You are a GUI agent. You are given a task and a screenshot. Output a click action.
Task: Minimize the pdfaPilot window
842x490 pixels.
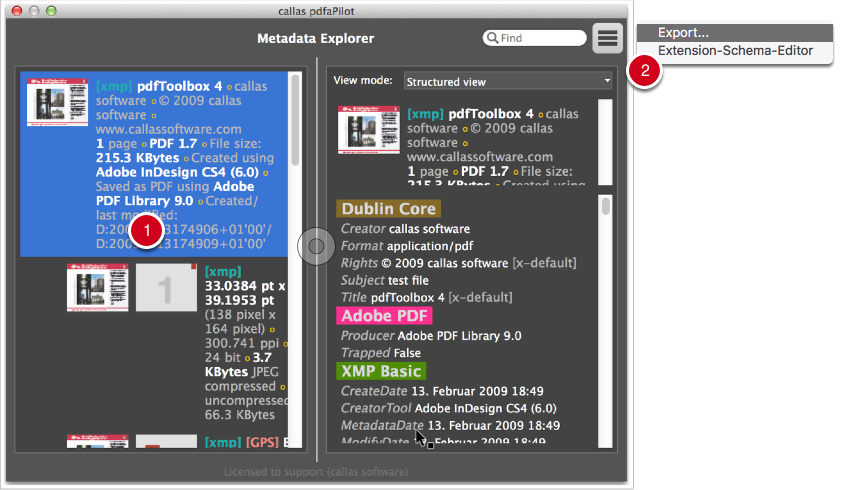(x=34, y=11)
